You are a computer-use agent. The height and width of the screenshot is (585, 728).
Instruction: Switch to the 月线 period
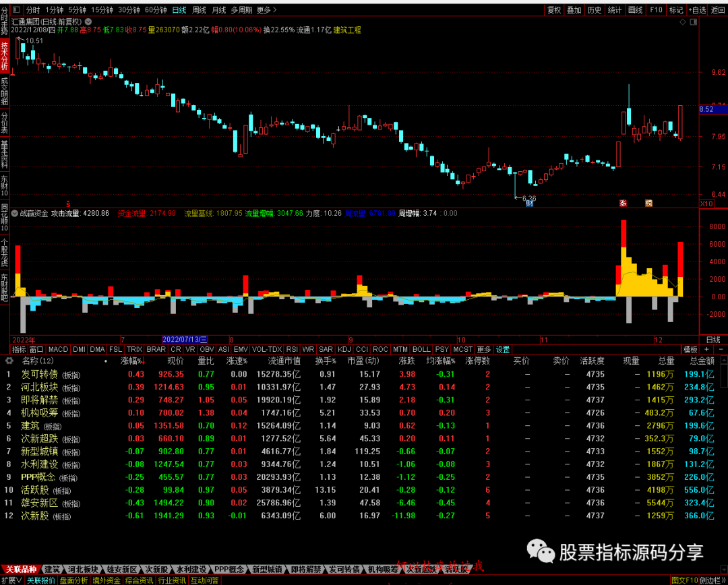pyautogui.click(x=218, y=9)
